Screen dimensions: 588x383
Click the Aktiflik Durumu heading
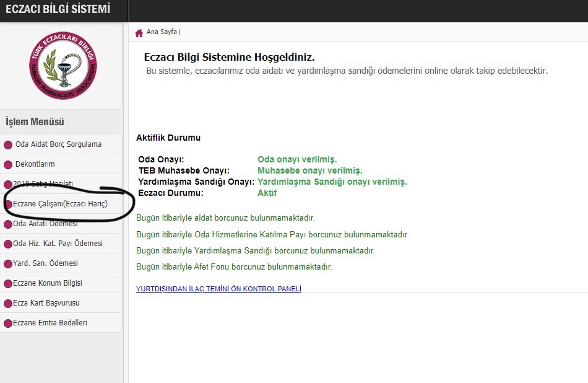(x=168, y=138)
